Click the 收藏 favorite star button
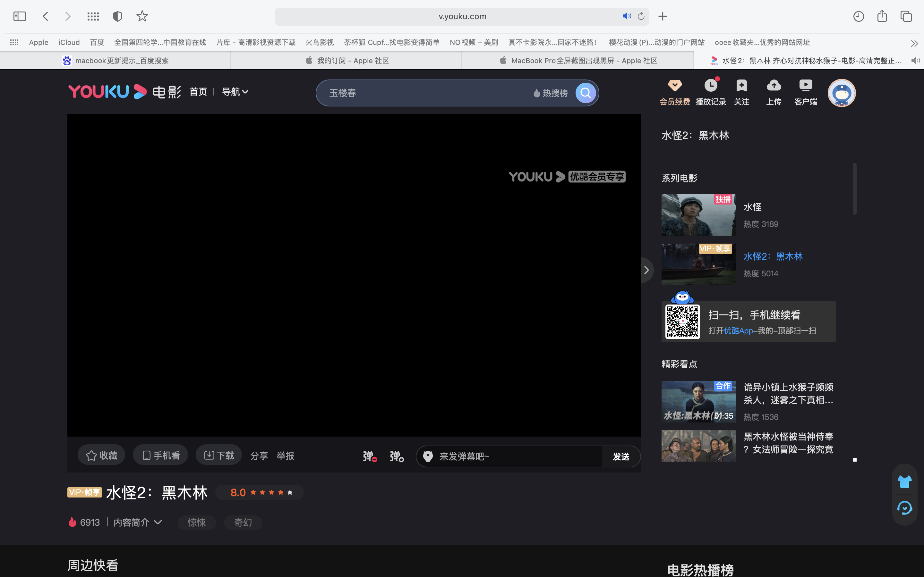Viewport: 924px width, 577px height. 101,455
